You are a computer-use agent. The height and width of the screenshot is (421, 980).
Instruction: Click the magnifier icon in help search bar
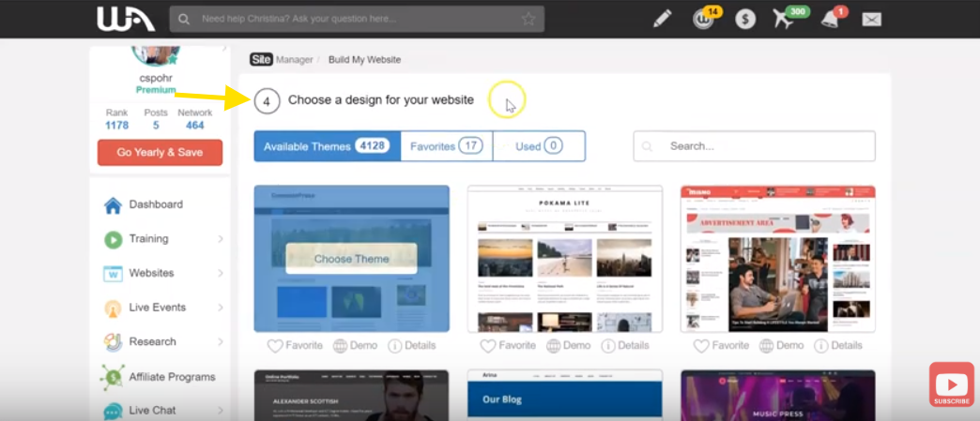click(184, 20)
